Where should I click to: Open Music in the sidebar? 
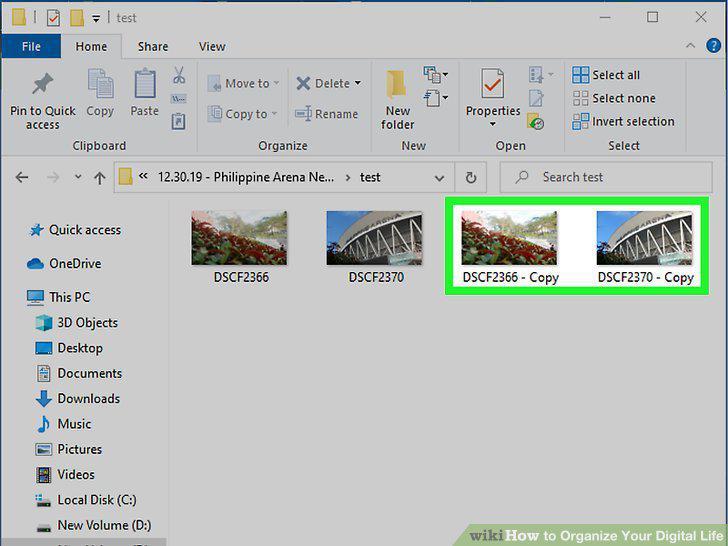(x=64, y=424)
